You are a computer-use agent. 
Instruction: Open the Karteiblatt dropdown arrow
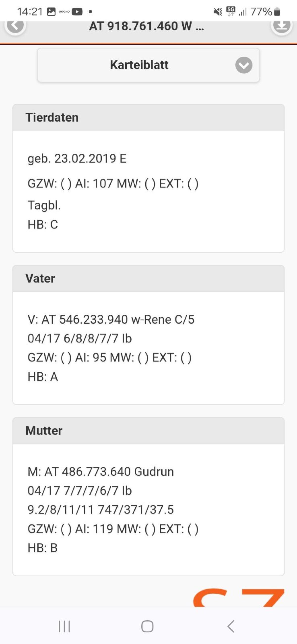[x=244, y=65]
